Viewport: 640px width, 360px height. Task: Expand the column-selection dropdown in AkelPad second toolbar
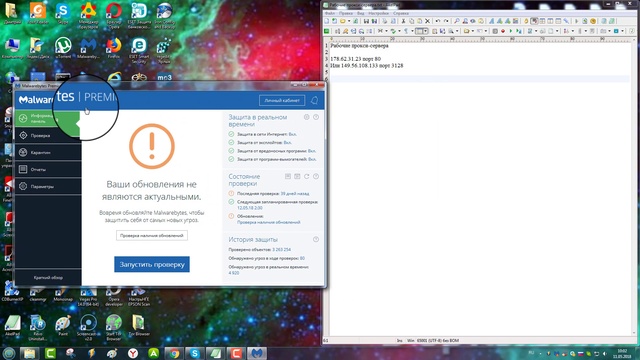426,31
